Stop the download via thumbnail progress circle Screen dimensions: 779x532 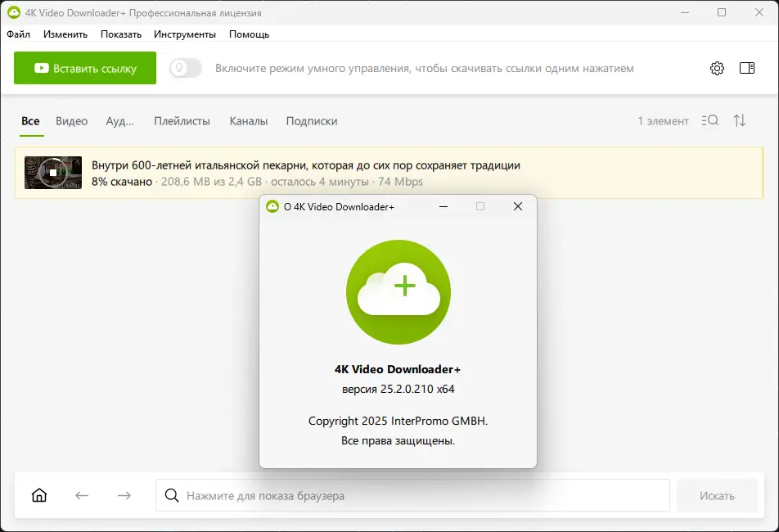[x=53, y=173]
